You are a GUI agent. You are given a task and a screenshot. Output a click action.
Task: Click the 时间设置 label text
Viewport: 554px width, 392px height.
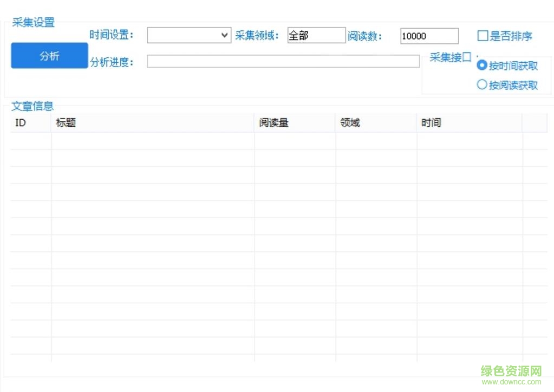(112, 35)
